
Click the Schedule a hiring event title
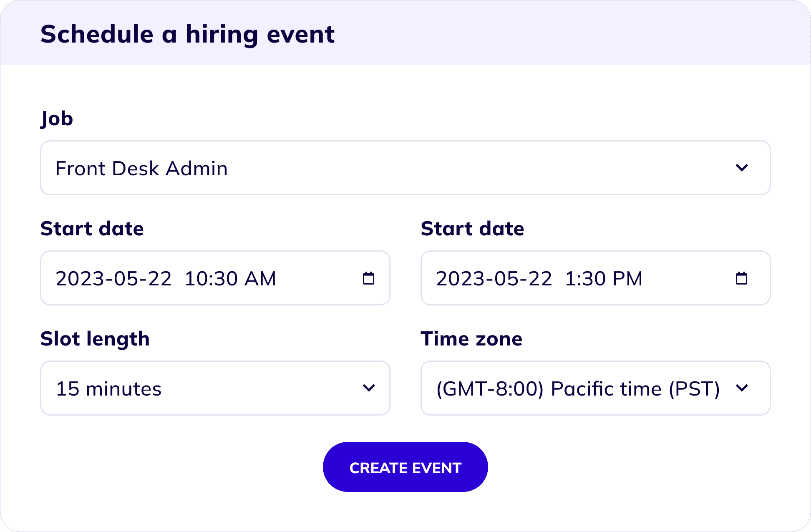pos(187,33)
